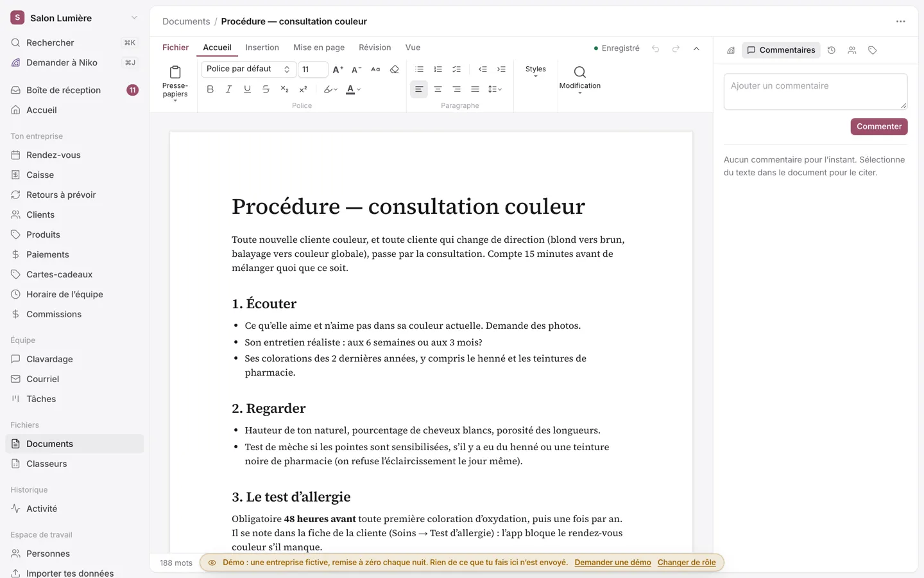Open the people sharing panel icon
Screen dimensions: 924x578
coord(851,50)
